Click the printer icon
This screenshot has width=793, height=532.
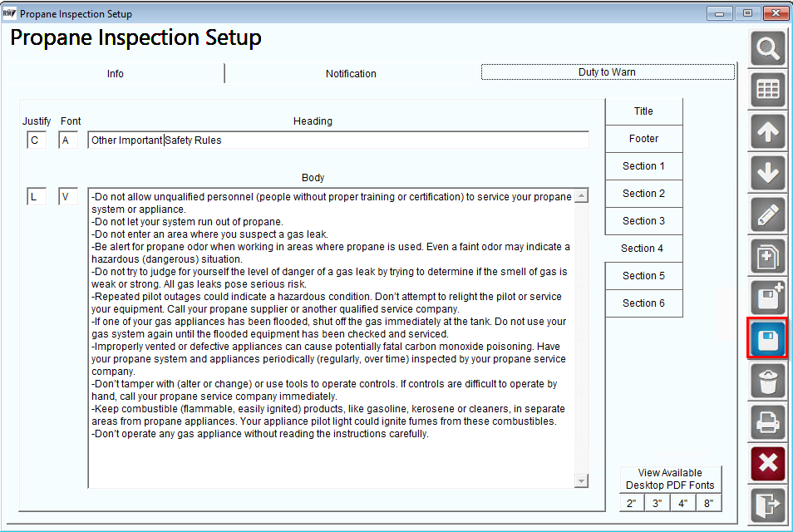point(768,422)
